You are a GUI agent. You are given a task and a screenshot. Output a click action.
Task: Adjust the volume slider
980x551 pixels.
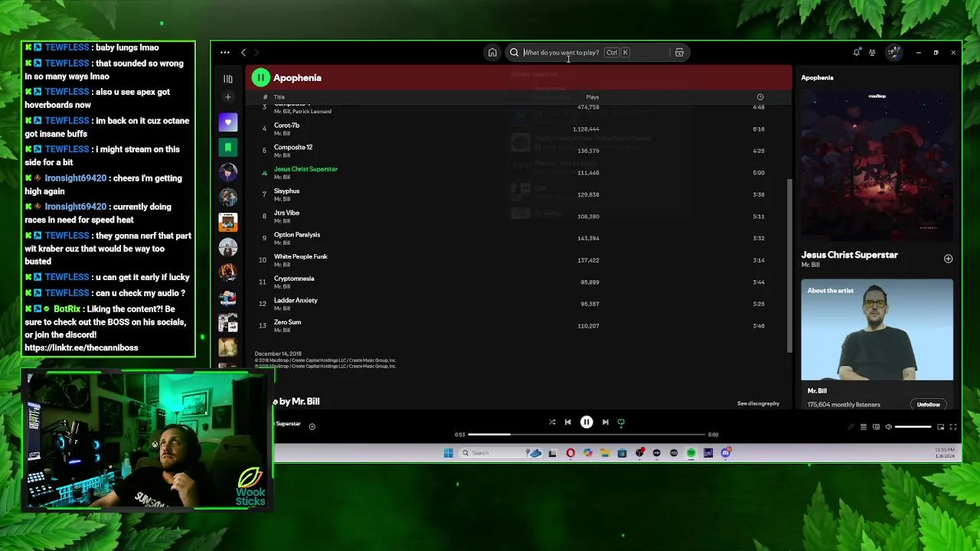[x=913, y=427]
